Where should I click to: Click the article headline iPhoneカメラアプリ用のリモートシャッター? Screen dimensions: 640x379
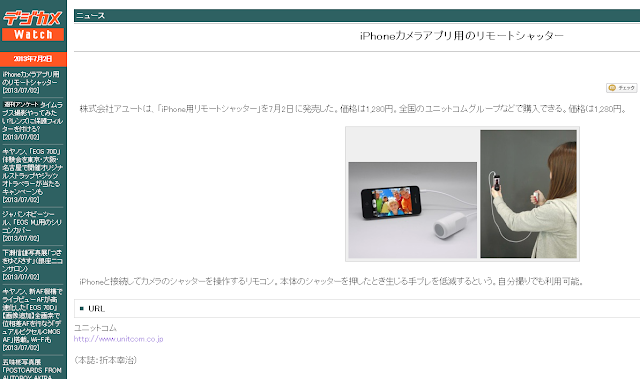pyautogui.click(x=462, y=36)
